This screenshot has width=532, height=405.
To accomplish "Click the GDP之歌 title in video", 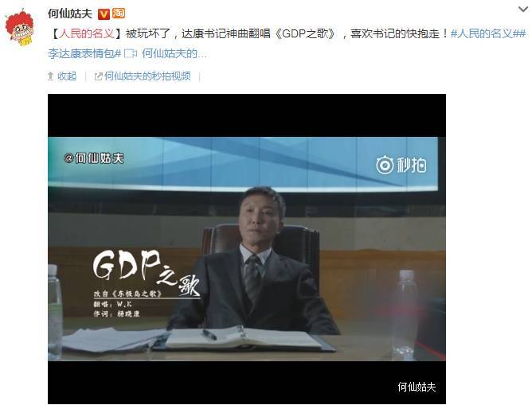I will point(147,271).
